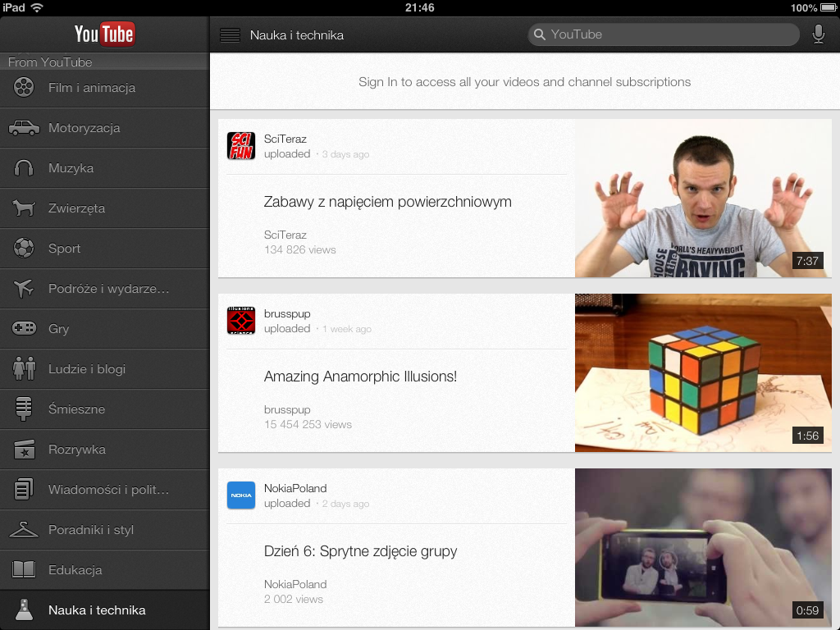Select Poradniki i styl in sidebar
Screen dimensions: 840x630
(x=91, y=530)
